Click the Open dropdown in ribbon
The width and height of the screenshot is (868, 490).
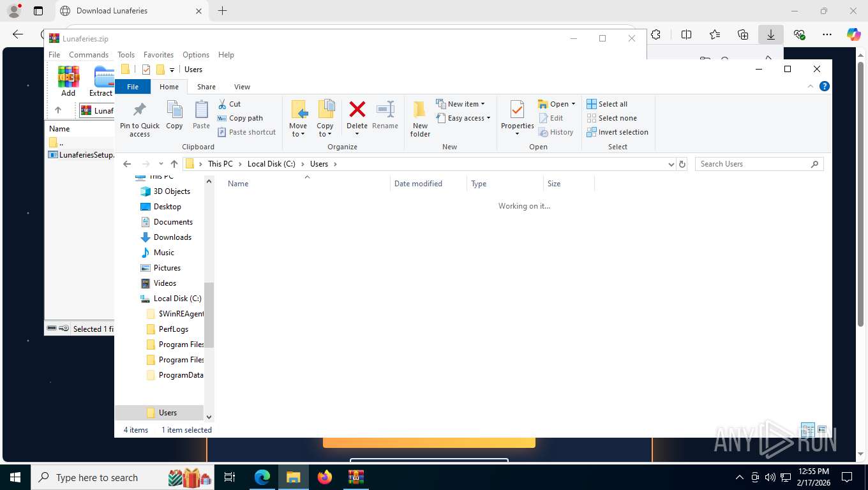557,104
